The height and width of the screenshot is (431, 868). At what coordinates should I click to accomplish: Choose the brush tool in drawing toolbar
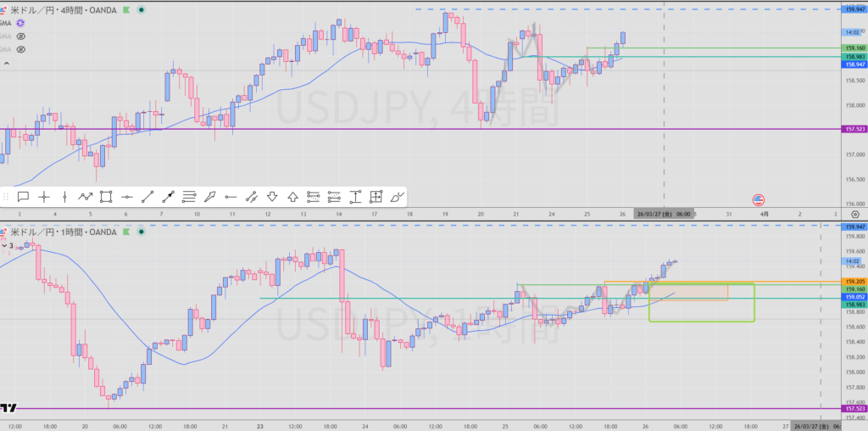[396, 197]
